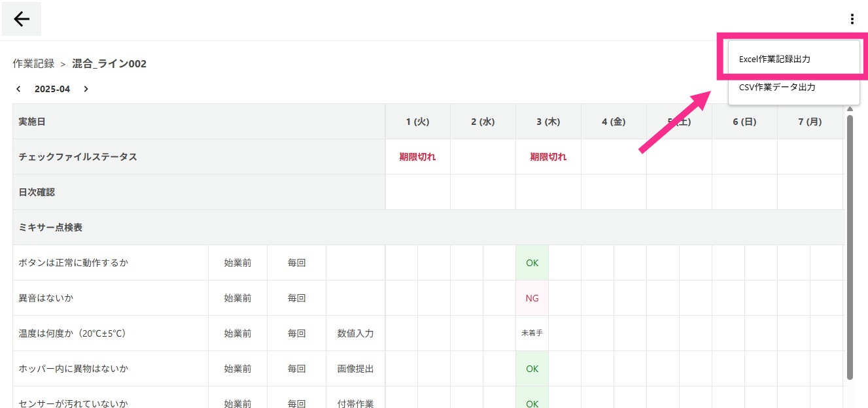The image size is (868, 408).
Task: Click the 2025-04 month label
Action: (x=52, y=89)
